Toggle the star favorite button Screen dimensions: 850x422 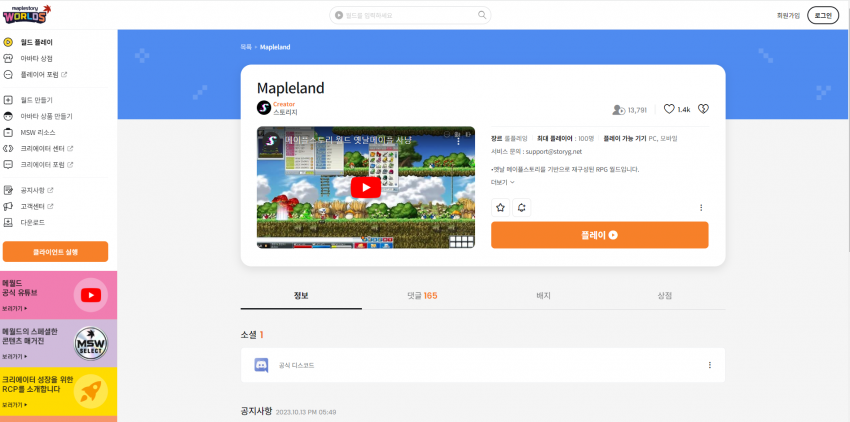pyautogui.click(x=500, y=207)
